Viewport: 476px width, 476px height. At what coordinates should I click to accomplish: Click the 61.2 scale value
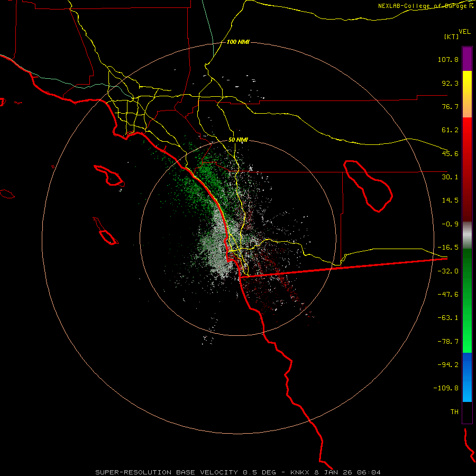pyautogui.click(x=450, y=130)
